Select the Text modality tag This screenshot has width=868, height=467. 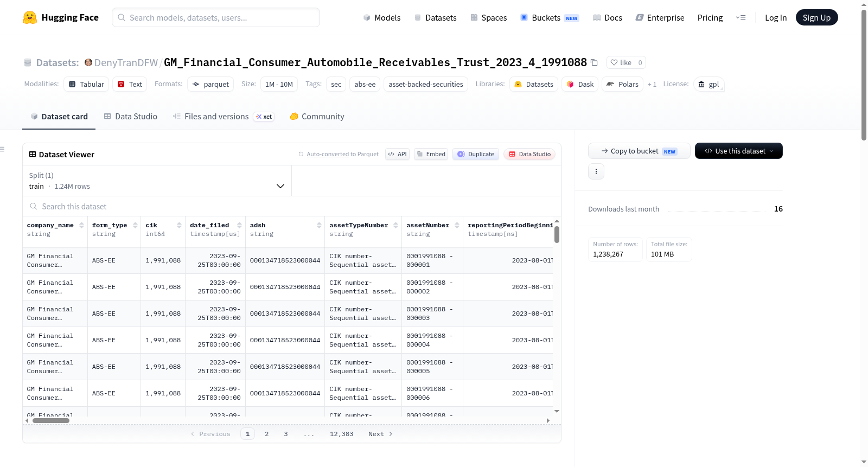[x=130, y=84]
